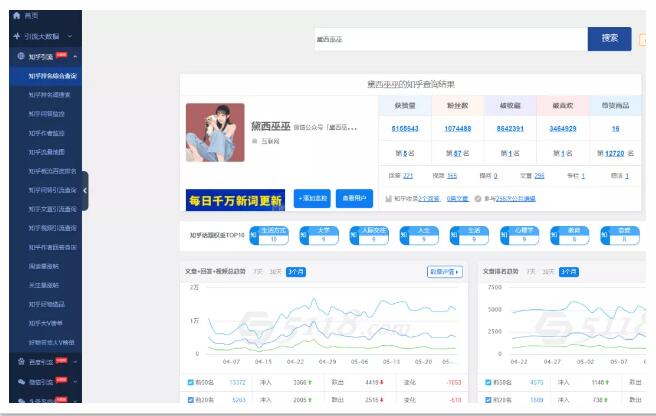Click the 每日千万新词更新 banner

point(235,200)
